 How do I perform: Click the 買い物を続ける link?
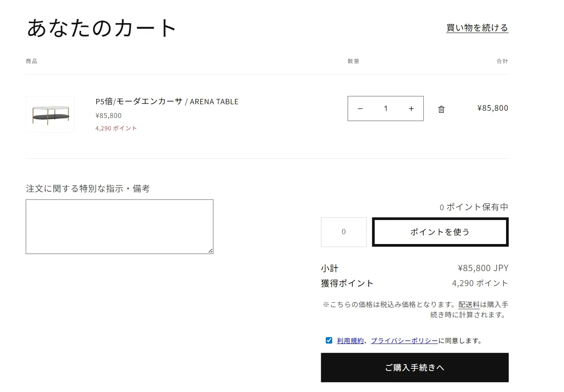coord(477,28)
